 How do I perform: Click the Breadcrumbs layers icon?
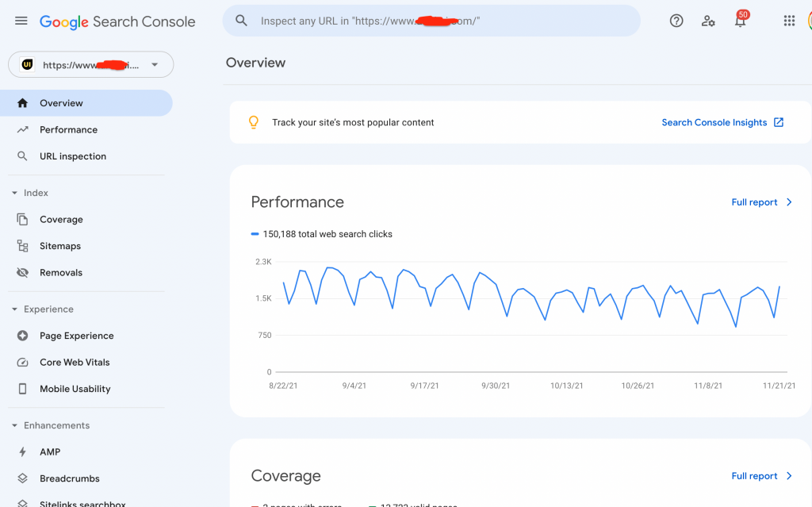22,478
